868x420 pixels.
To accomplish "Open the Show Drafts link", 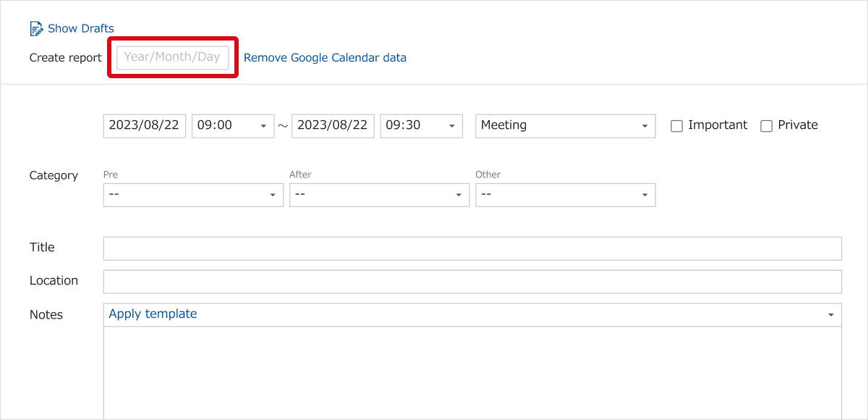I will 81,29.
